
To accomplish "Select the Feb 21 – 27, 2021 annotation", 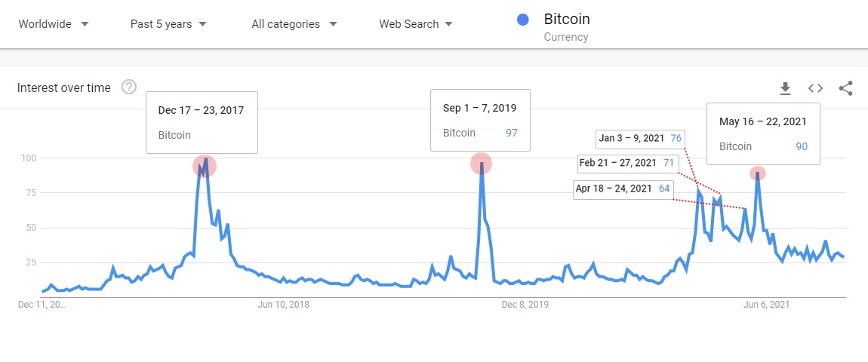I will pos(626,164).
